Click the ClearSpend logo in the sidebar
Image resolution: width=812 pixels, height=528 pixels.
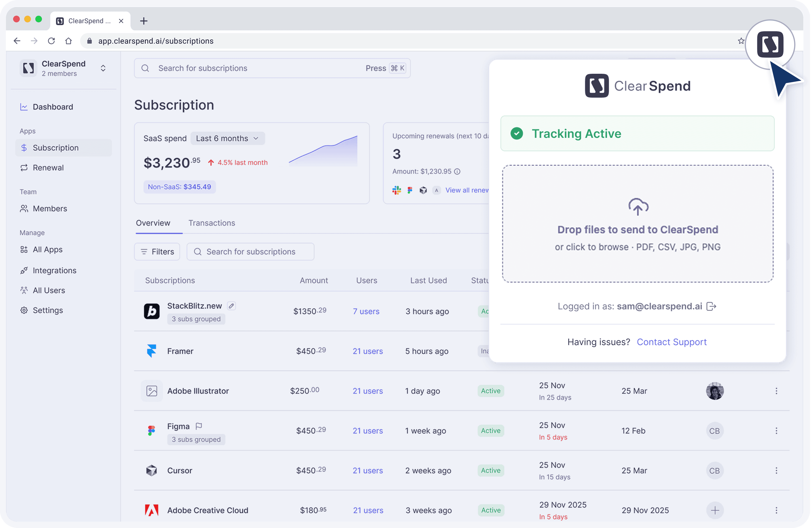pyautogui.click(x=28, y=68)
